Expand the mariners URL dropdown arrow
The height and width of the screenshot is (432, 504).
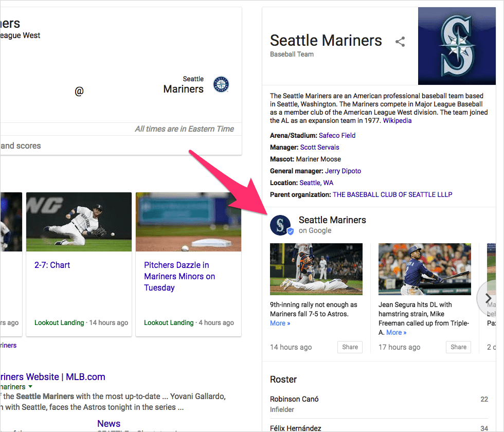[30, 386]
